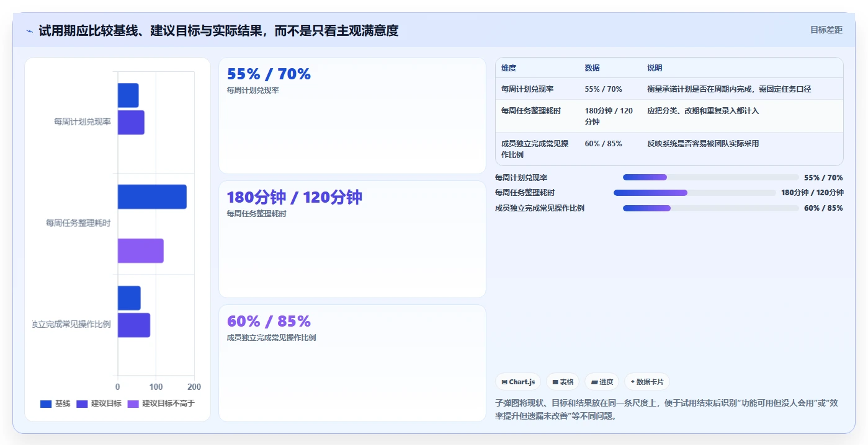Click the 每周计划兑现率 cell in the table
868x445 pixels.
pos(527,89)
